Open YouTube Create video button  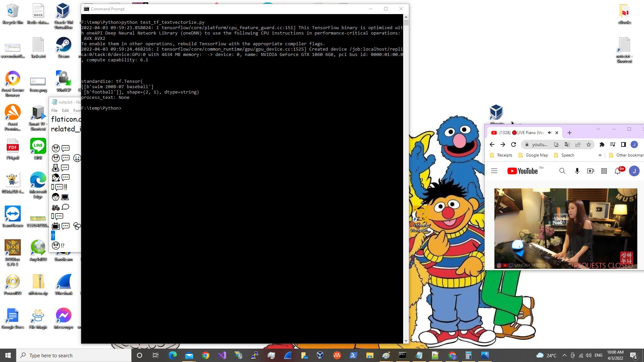tap(591, 171)
